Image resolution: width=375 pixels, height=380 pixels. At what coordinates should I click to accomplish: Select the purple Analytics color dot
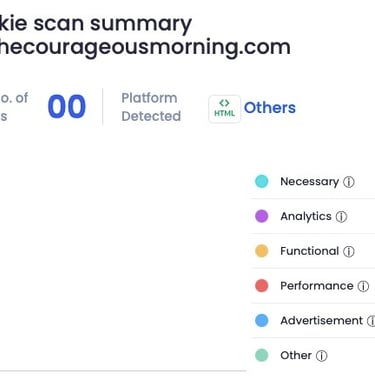click(262, 216)
